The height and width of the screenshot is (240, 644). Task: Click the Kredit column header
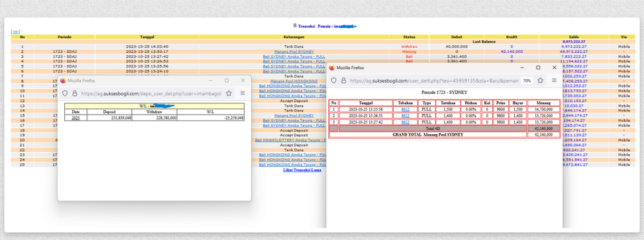512,37
